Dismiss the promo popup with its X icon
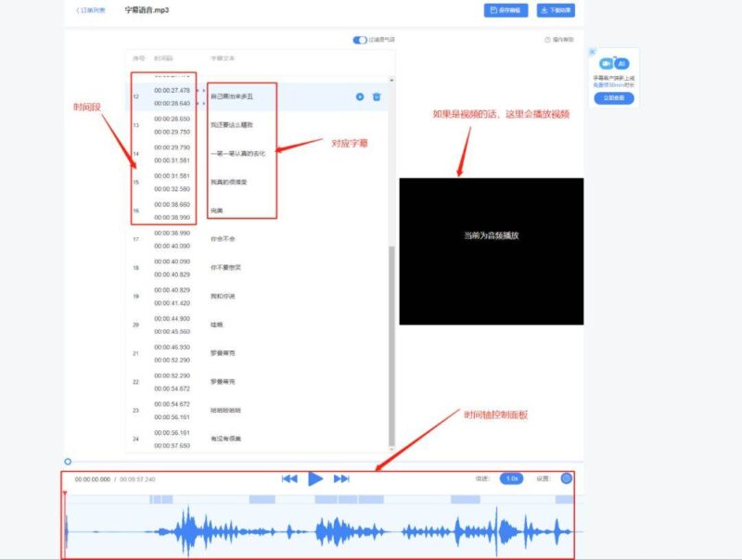 click(x=592, y=50)
